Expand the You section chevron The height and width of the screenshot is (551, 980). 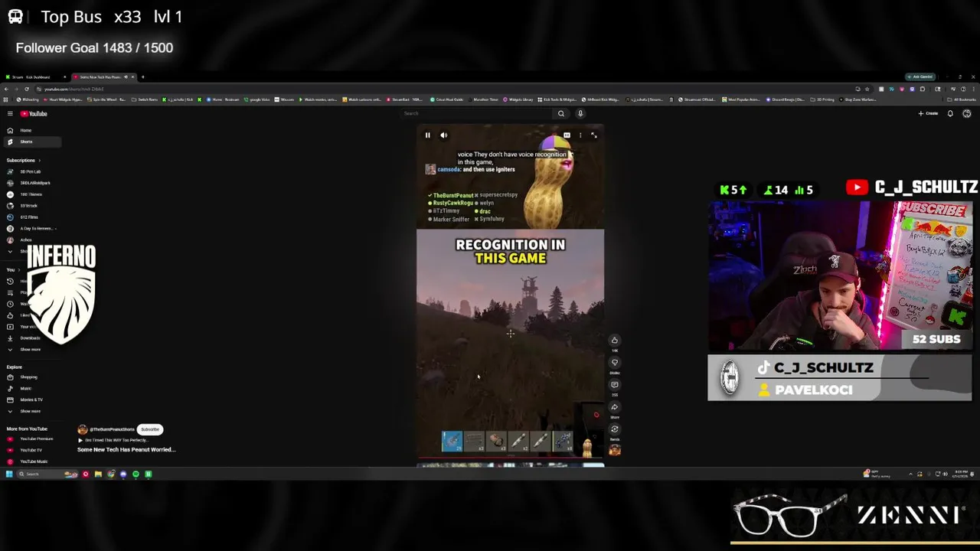[x=20, y=269]
